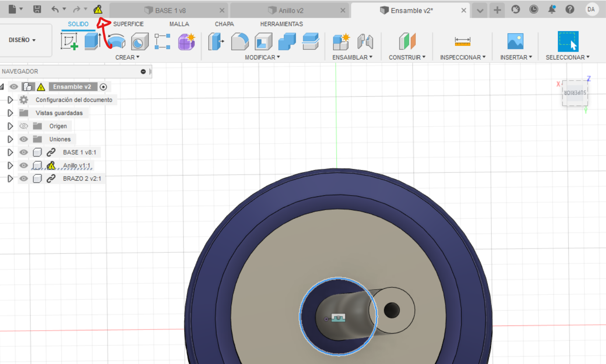Switch to the SUPERFICIE ribbon tab
The image size is (606, 364).
click(128, 24)
